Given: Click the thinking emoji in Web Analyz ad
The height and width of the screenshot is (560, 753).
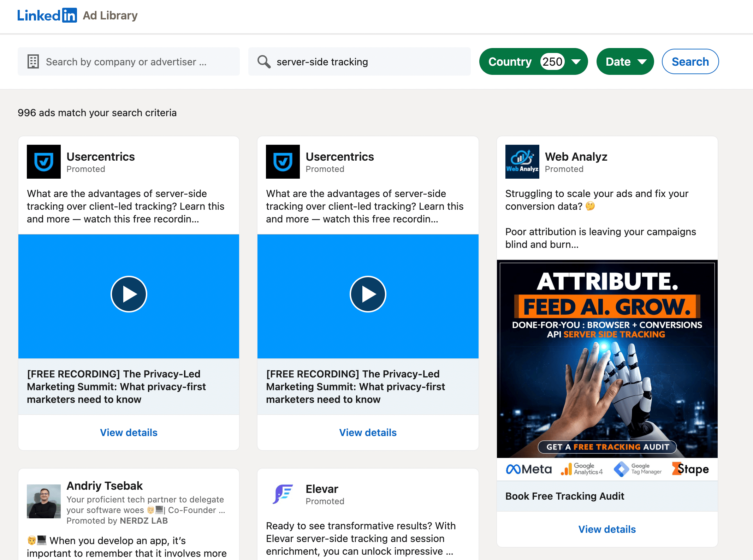Looking at the screenshot, I should coord(590,206).
